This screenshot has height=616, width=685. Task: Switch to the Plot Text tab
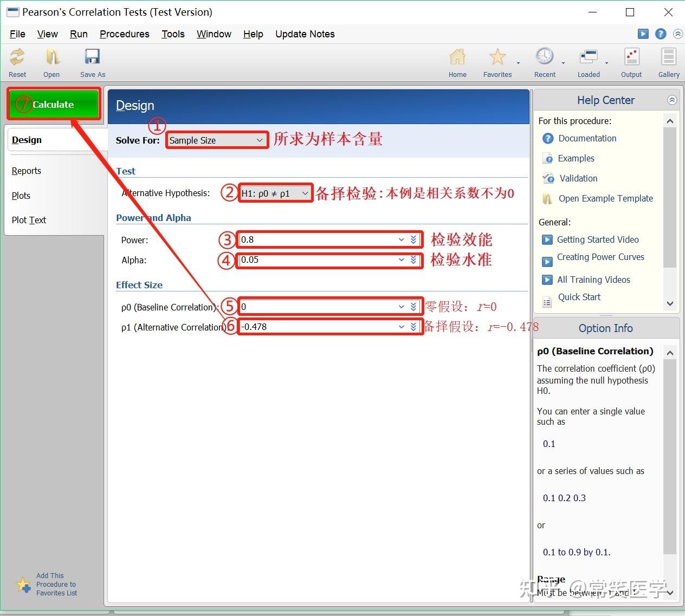29,220
